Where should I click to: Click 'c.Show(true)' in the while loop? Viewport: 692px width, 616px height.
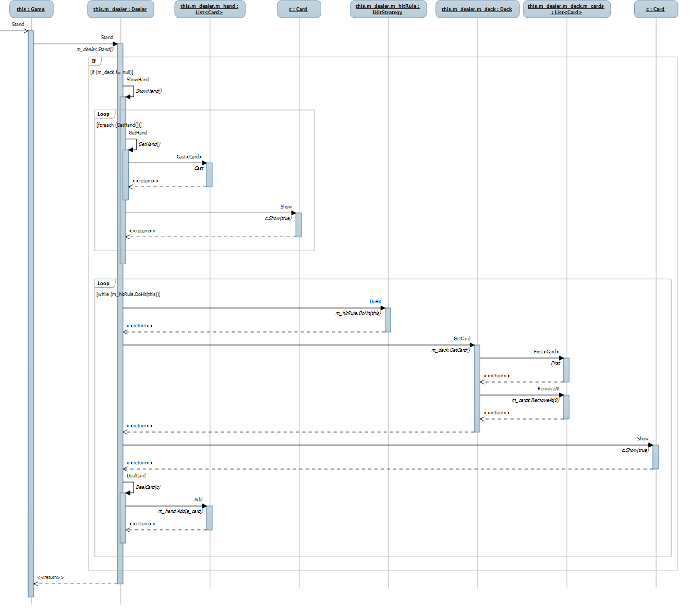pyautogui.click(x=635, y=450)
